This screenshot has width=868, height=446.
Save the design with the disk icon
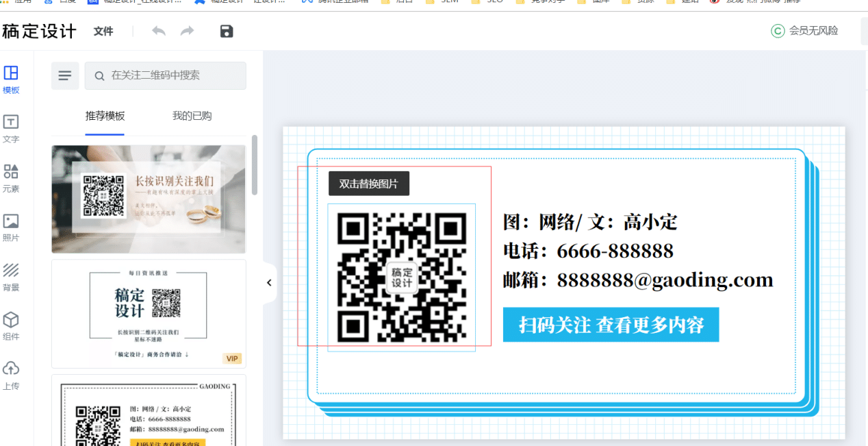click(x=227, y=31)
